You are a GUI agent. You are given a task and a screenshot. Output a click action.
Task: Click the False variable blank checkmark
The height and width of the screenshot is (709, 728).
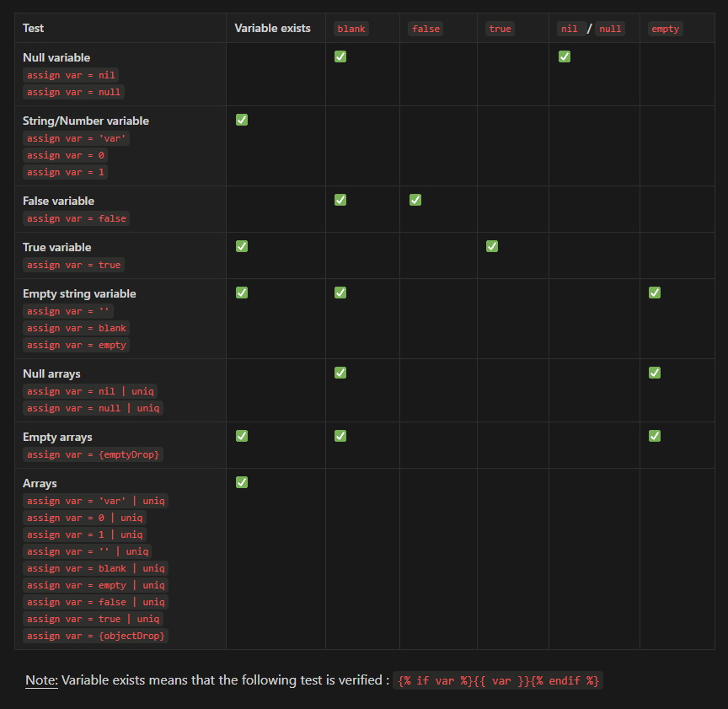(x=340, y=200)
